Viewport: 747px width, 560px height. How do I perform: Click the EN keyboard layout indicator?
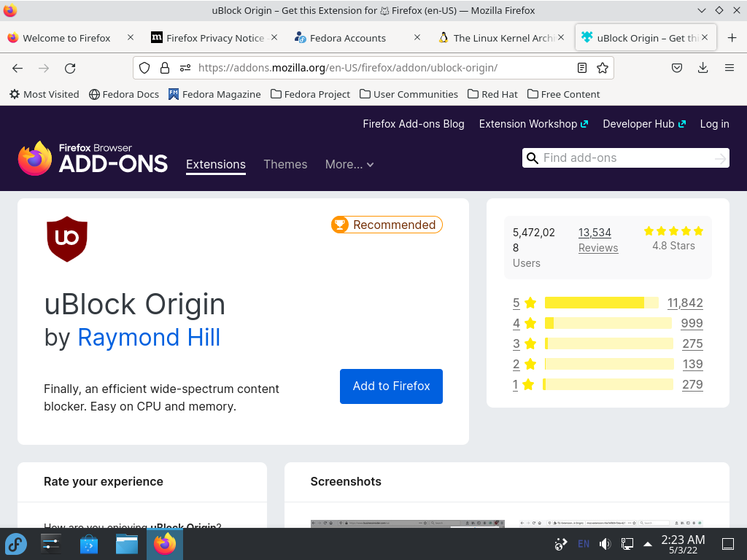point(583,544)
